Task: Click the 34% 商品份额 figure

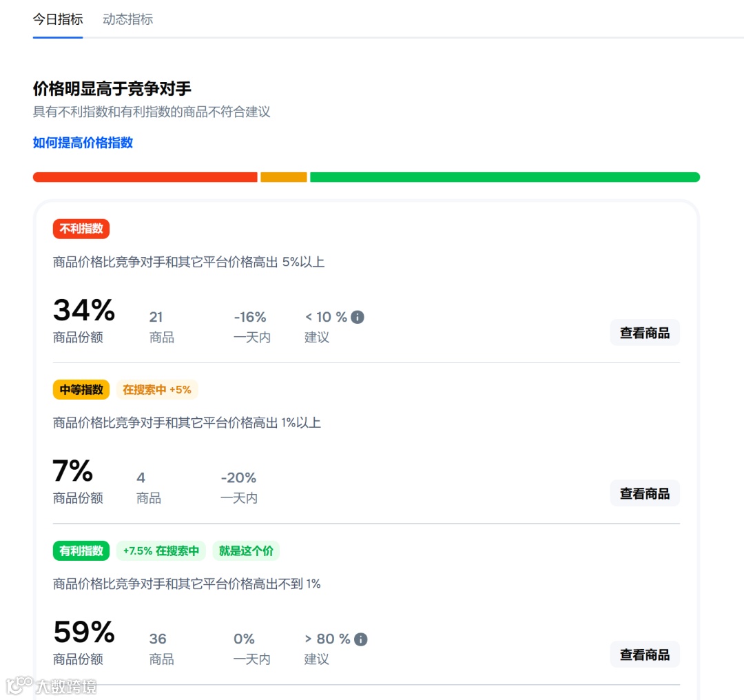Action: [84, 311]
